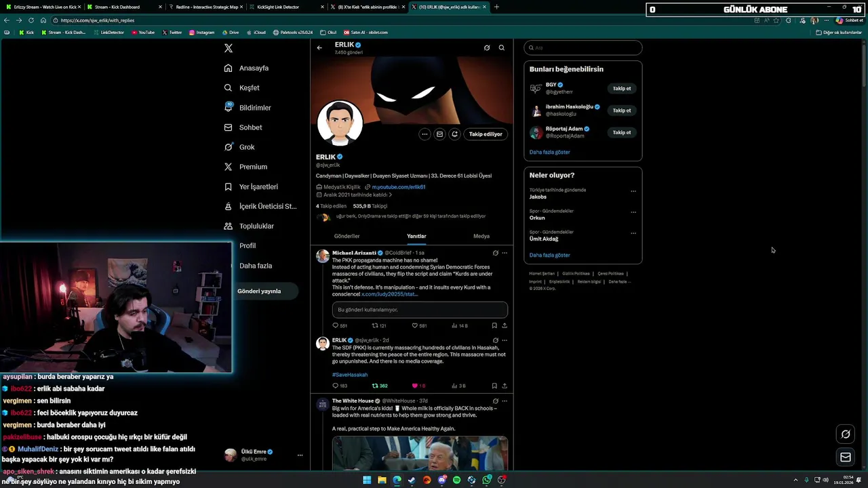Click the back arrow on profile header
Viewport: 868px width, 488px height.
coord(319,47)
